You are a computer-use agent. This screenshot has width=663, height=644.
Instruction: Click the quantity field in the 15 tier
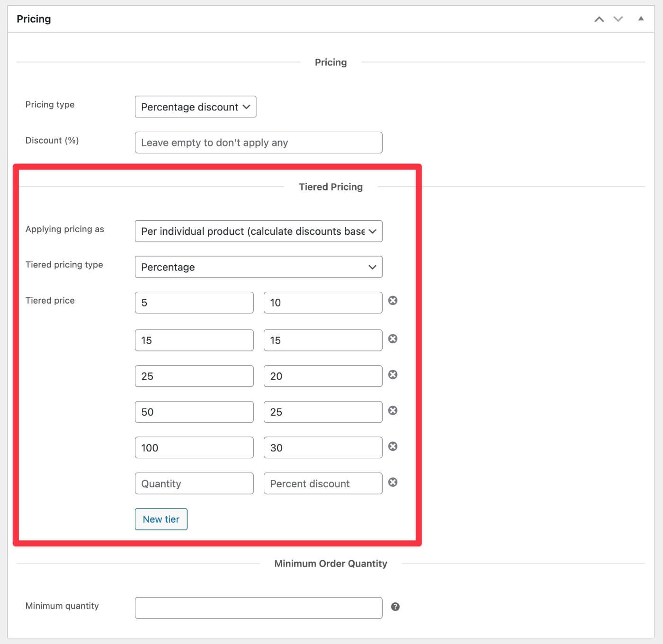point(194,340)
